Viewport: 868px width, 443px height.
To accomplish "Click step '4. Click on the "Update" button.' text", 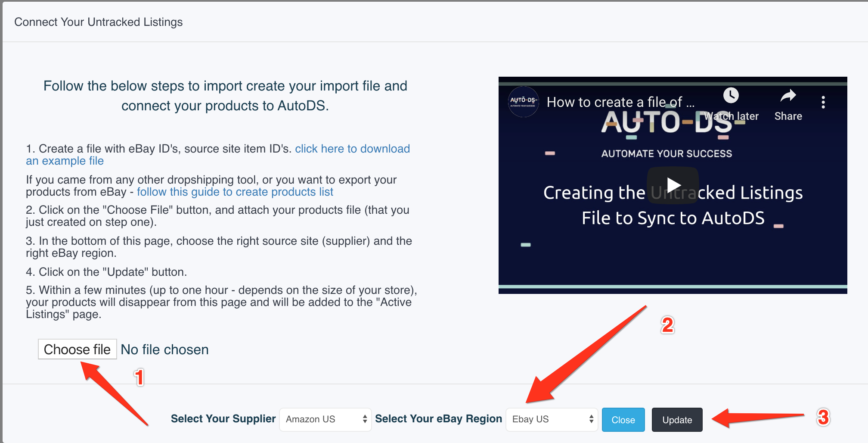I will coord(106,272).
